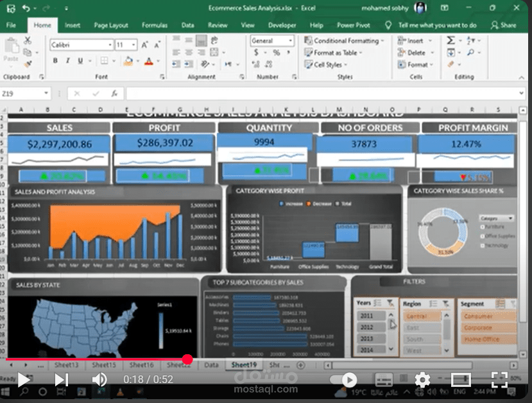Click the Merge and Center icon
Image resolution: width=532 pixels, height=403 pixels.
(214, 52)
